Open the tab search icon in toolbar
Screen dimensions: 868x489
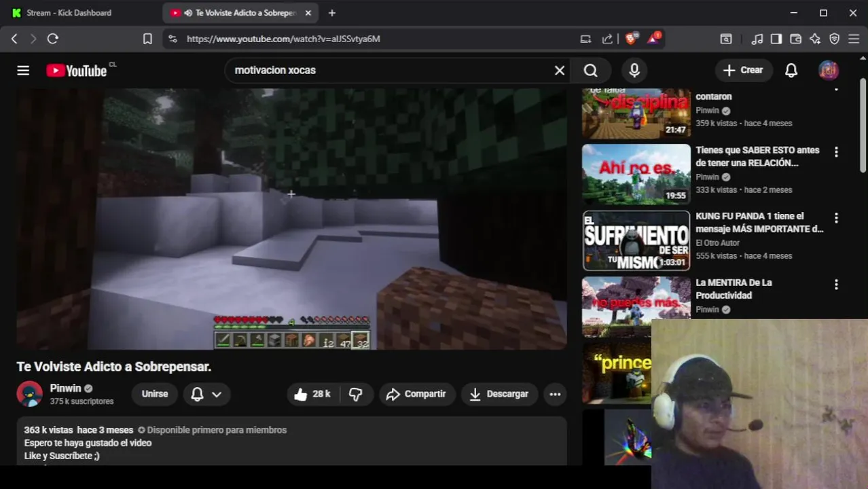coord(726,39)
